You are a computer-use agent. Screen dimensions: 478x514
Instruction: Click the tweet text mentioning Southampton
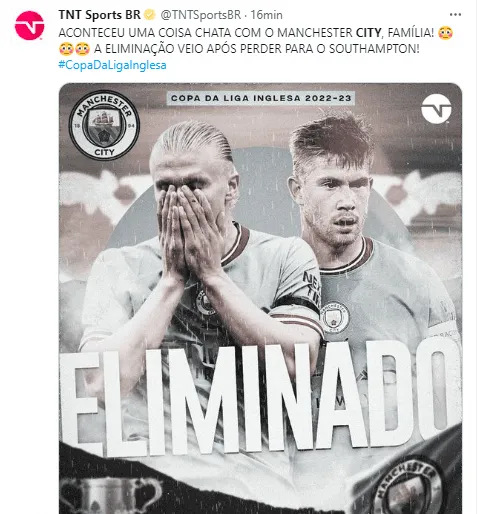tap(256, 49)
